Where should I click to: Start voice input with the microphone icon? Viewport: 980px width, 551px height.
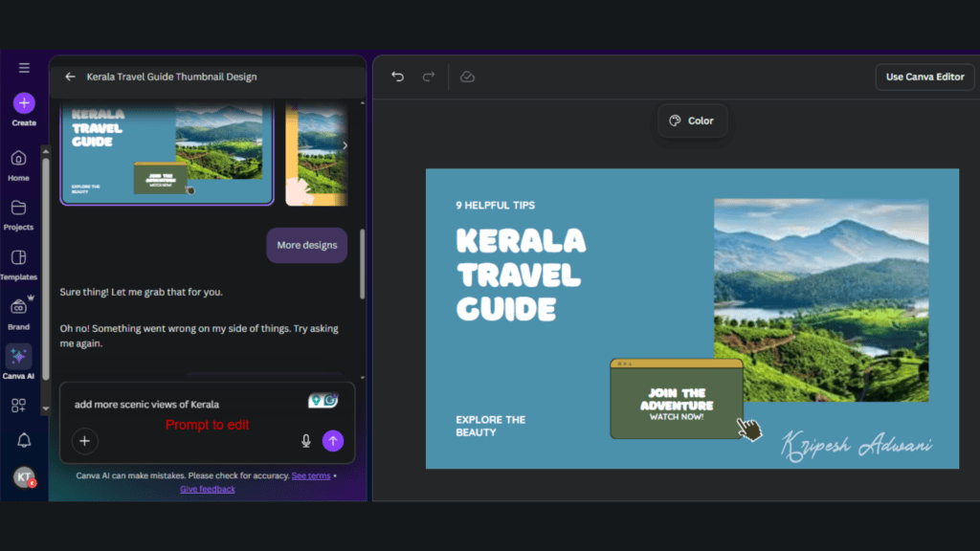pos(304,441)
